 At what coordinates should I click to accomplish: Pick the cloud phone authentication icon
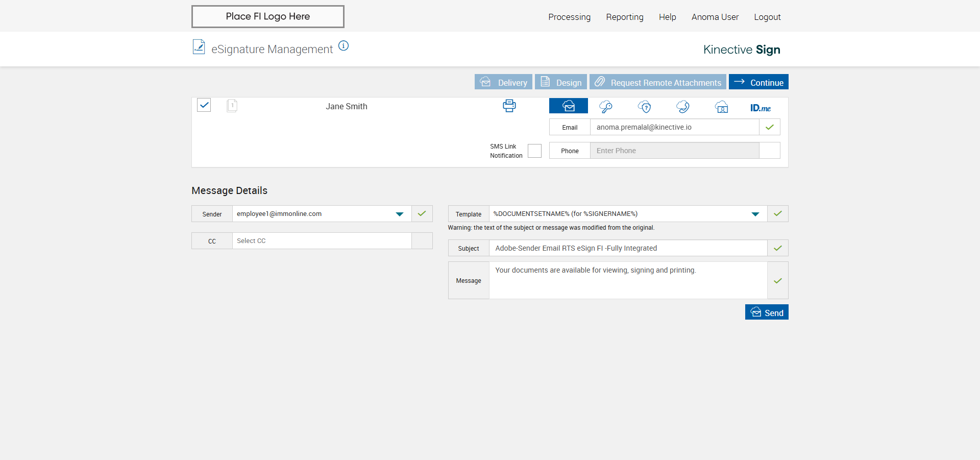coord(683,107)
